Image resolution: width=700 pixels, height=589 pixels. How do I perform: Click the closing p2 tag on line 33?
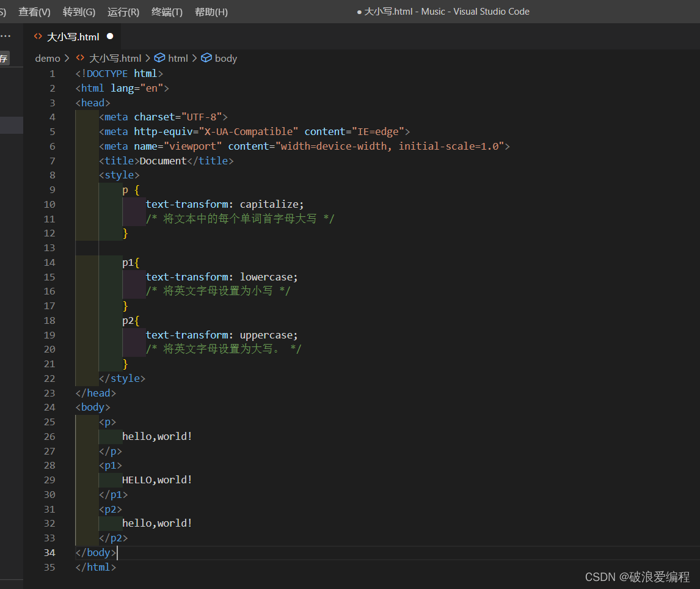pyautogui.click(x=113, y=538)
